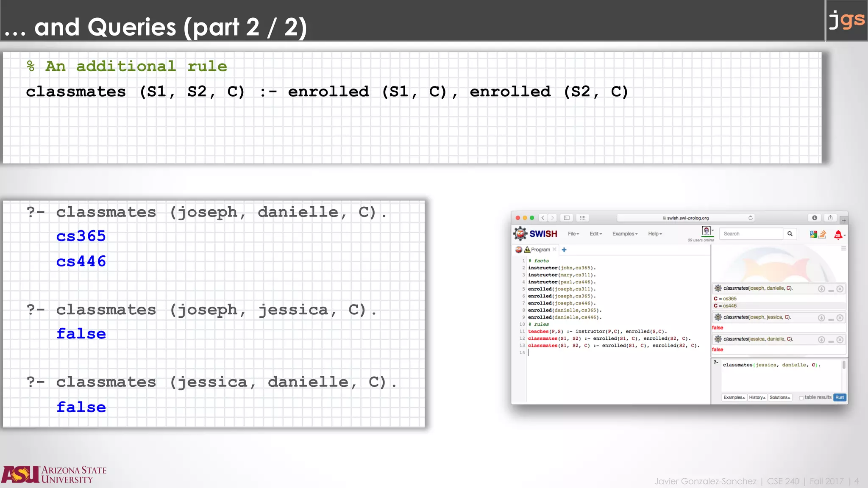This screenshot has height=488, width=868.
Task: Open the File menu
Action: coord(573,234)
